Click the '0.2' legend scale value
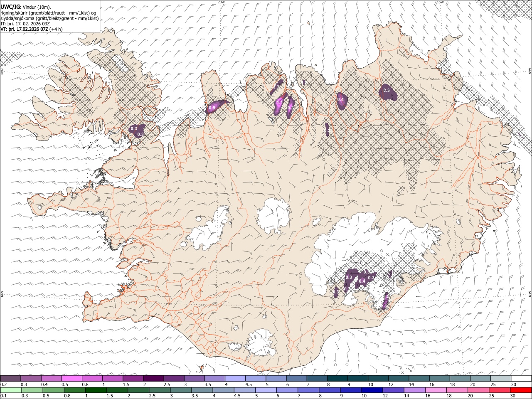The width and height of the screenshot is (532, 399). coord(4,384)
